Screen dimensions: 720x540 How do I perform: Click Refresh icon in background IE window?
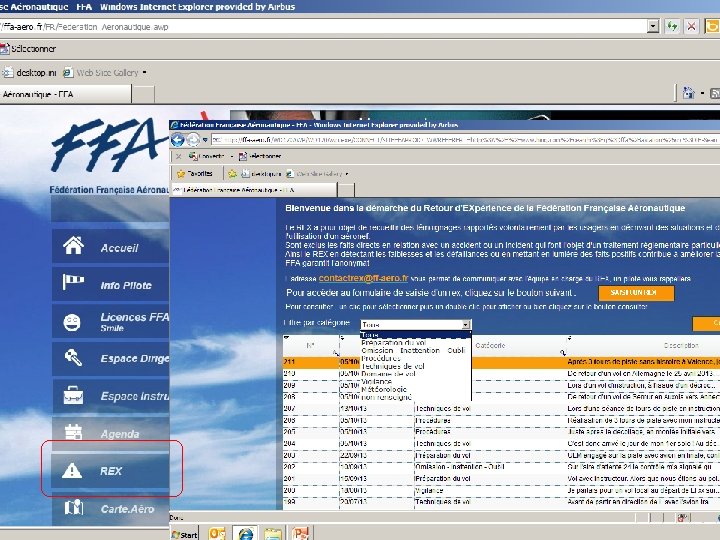672,27
